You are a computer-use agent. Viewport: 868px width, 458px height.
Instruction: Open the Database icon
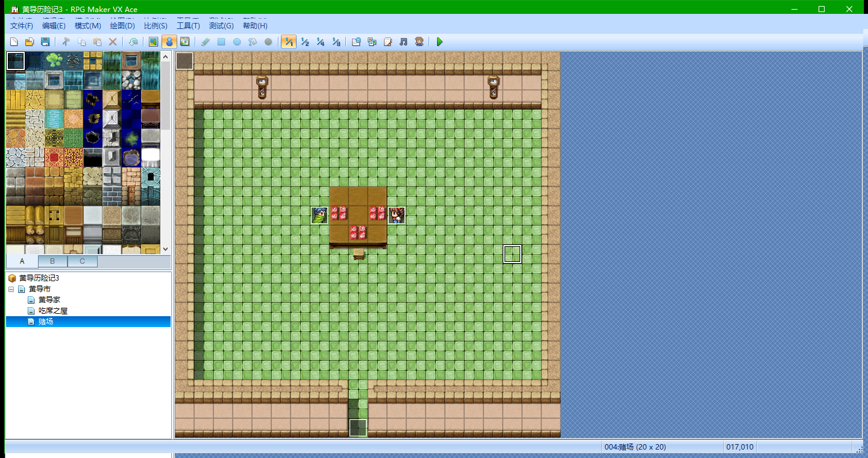tap(356, 42)
